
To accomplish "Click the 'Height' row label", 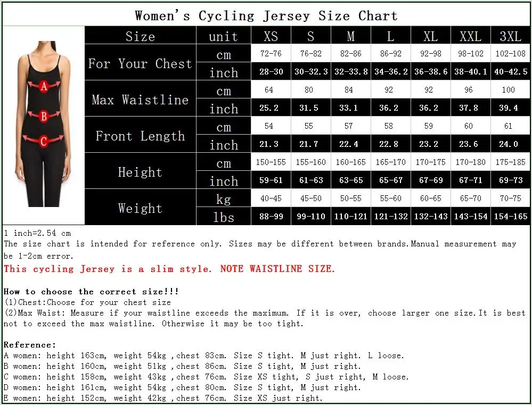I will click(140, 171).
